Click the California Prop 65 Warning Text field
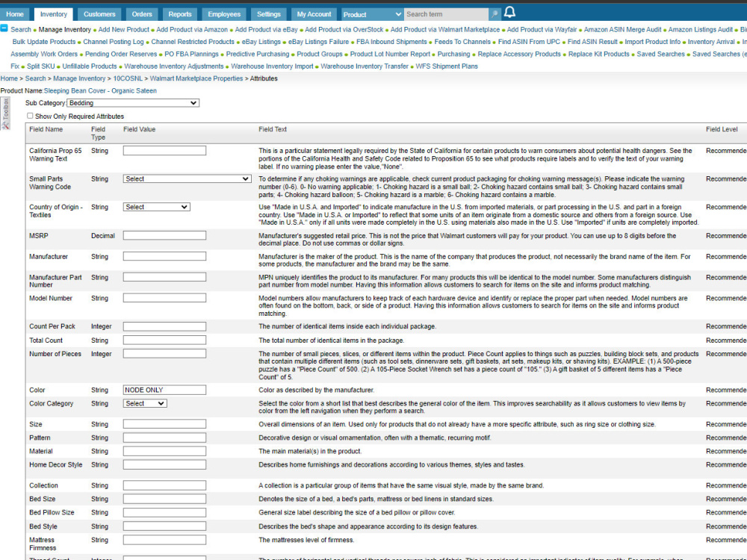Viewport: 747px width, 560px height. pyautogui.click(x=164, y=151)
